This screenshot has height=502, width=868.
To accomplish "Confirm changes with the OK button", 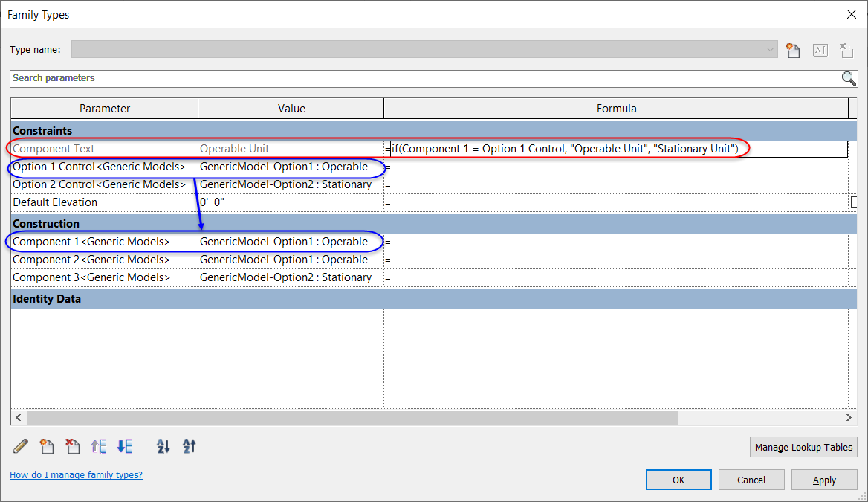I will pyautogui.click(x=678, y=480).
